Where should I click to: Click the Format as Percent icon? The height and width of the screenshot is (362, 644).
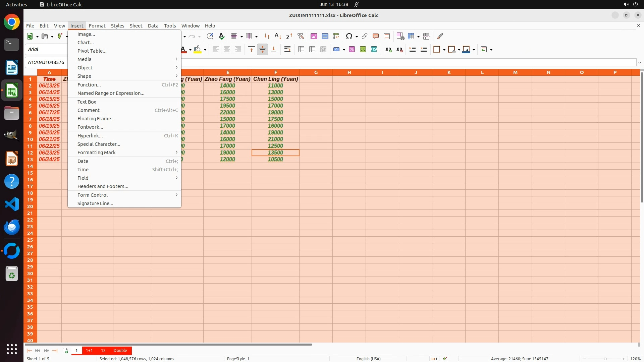(352, 49)
